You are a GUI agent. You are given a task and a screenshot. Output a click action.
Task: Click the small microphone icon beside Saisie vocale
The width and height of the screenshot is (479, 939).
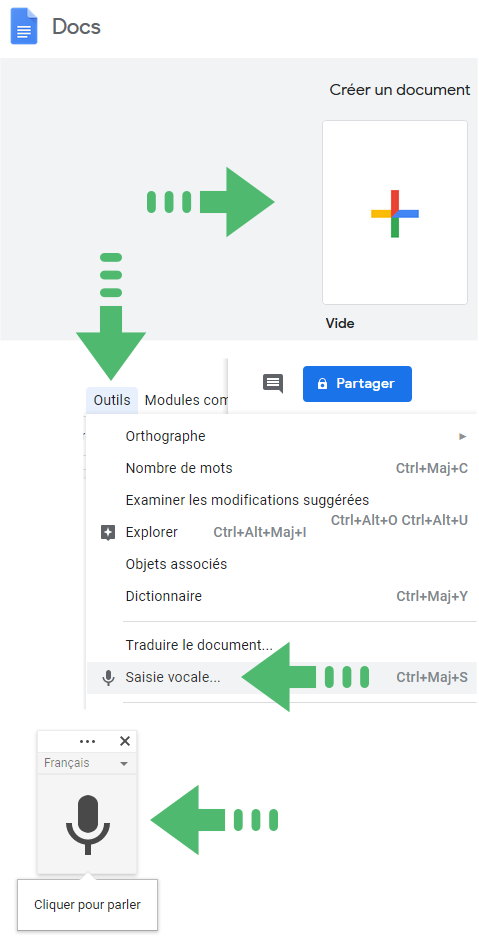click(108, 678)
